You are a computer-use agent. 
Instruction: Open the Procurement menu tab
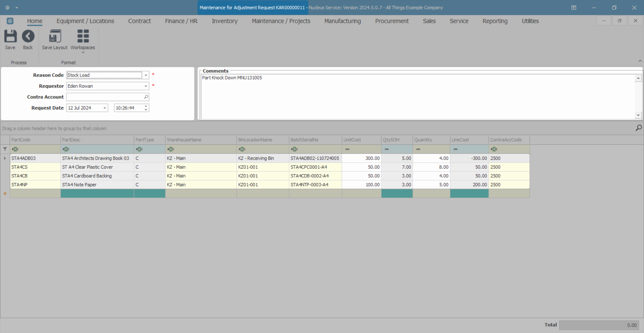392,21
